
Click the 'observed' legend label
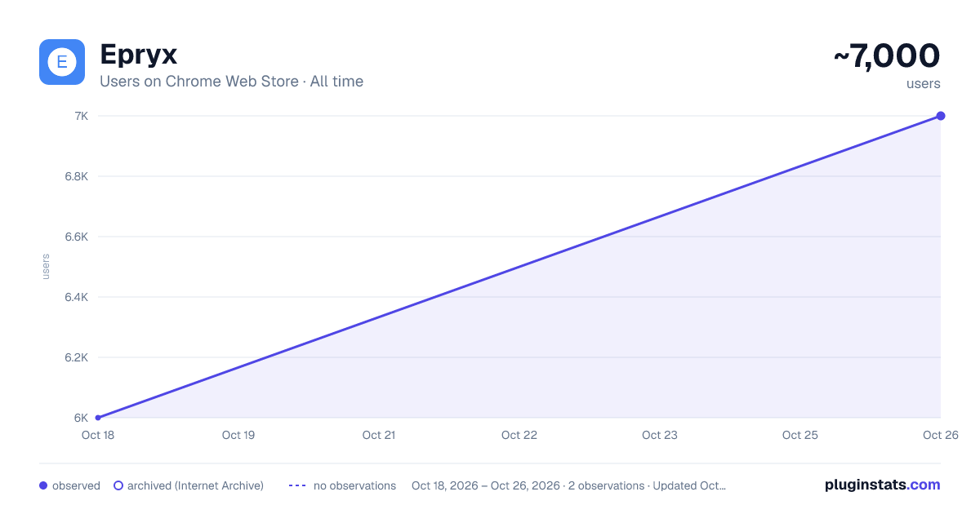coord(76,485)
